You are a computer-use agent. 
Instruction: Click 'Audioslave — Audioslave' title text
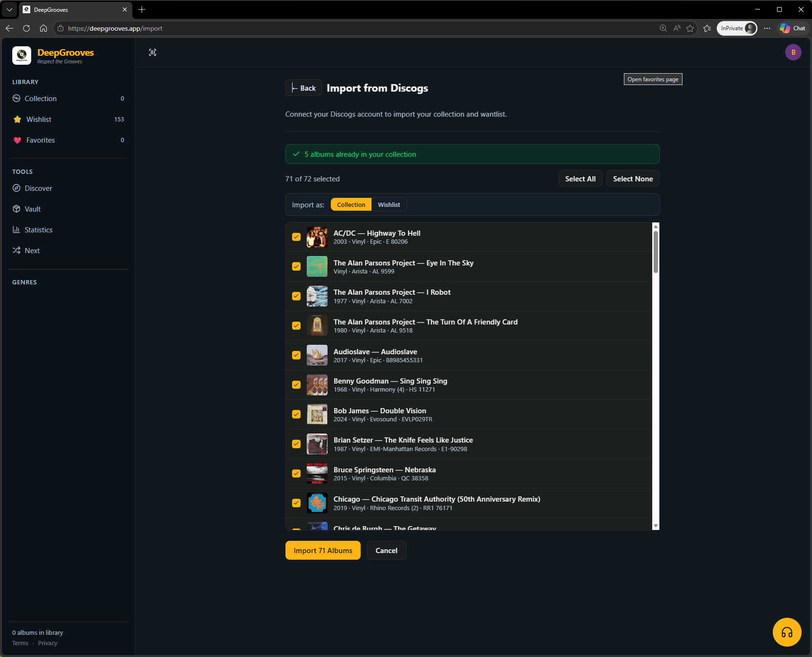[x=375, y=351]
